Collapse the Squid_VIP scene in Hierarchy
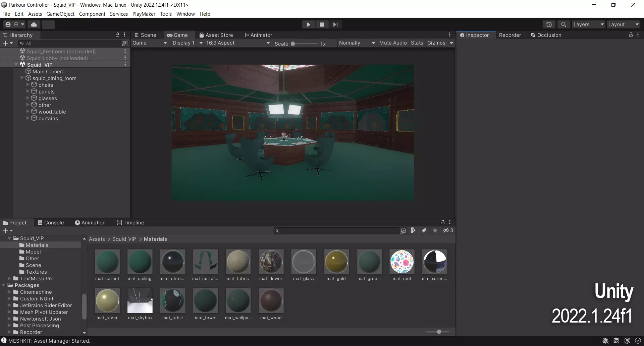This screenshot has width=644, height=346. click(16, 65)
